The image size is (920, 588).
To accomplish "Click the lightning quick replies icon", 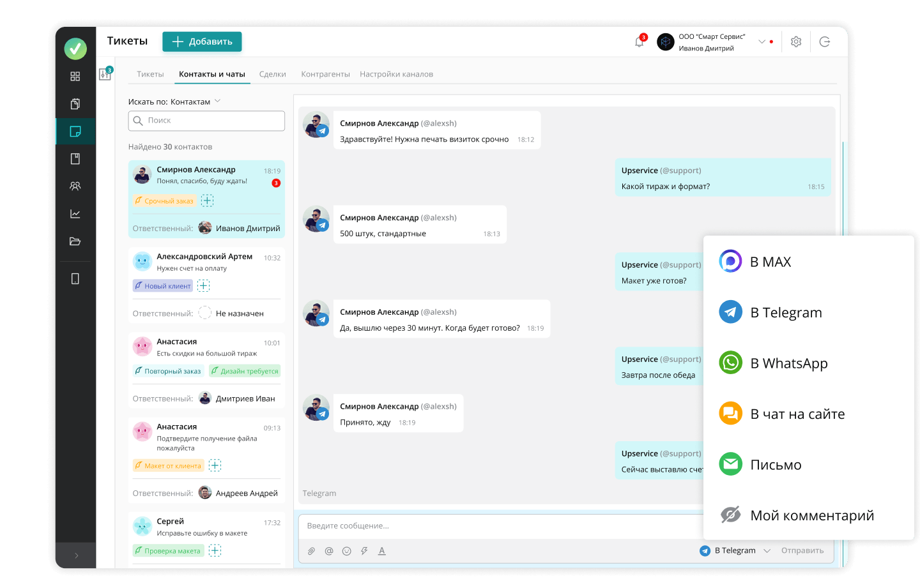I will pos(364,551).
